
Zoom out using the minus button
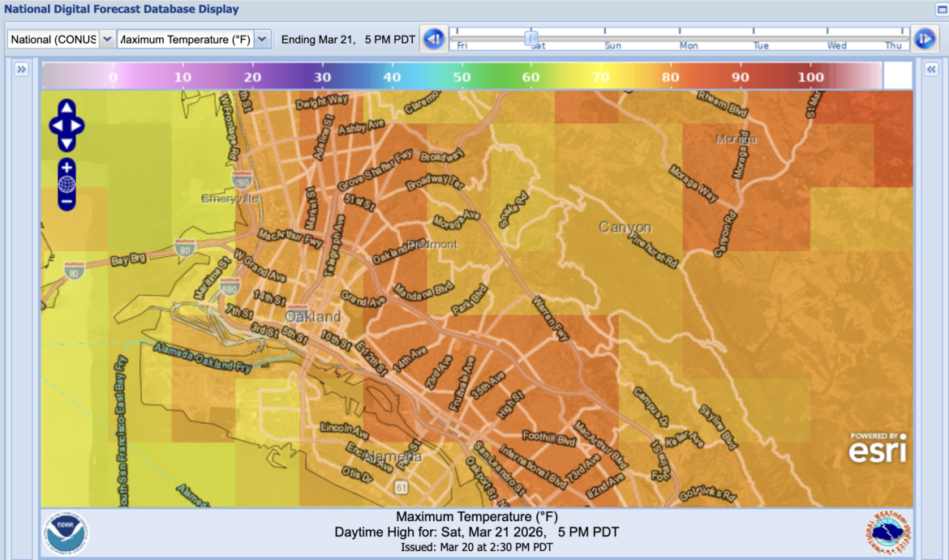coord(67,200)
